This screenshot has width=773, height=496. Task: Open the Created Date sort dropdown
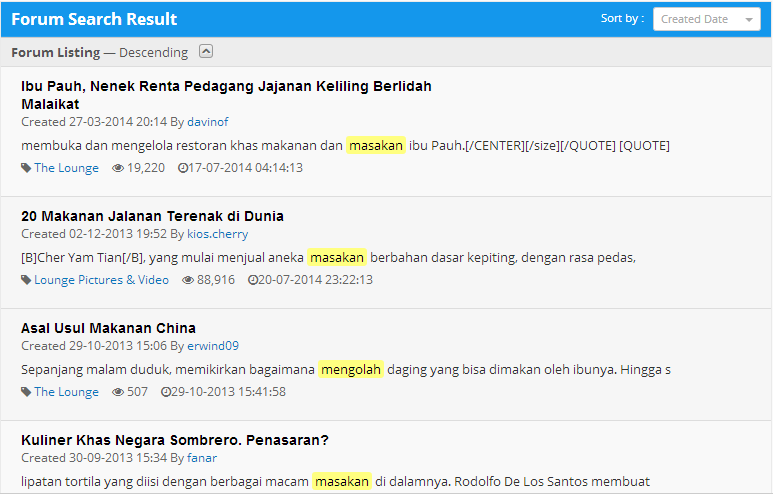(706, 19)
